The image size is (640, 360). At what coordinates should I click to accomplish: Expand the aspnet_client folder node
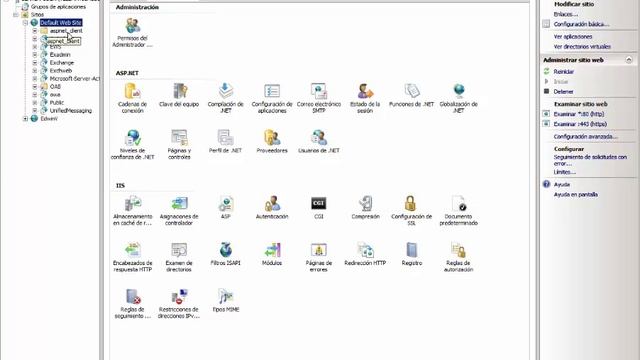point(35,31)
